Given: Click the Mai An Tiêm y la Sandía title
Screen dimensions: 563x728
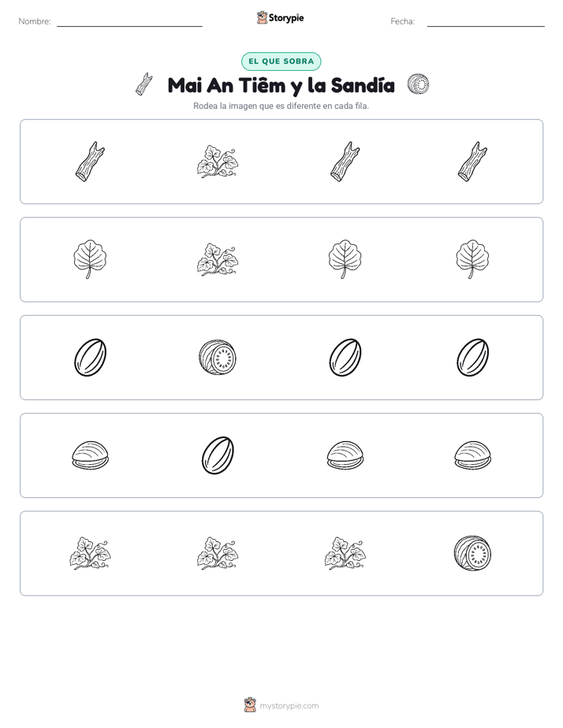Looking at the screenshot, I should [x=281, y=85].
